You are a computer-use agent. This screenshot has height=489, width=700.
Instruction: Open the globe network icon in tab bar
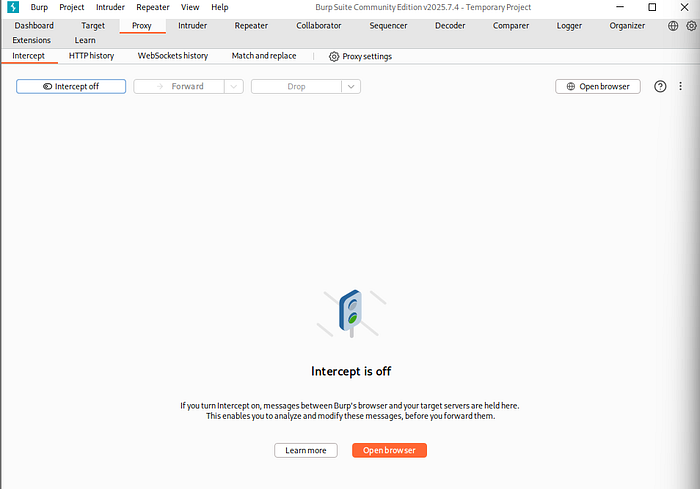pyautogui.click(x=673, y=26)
